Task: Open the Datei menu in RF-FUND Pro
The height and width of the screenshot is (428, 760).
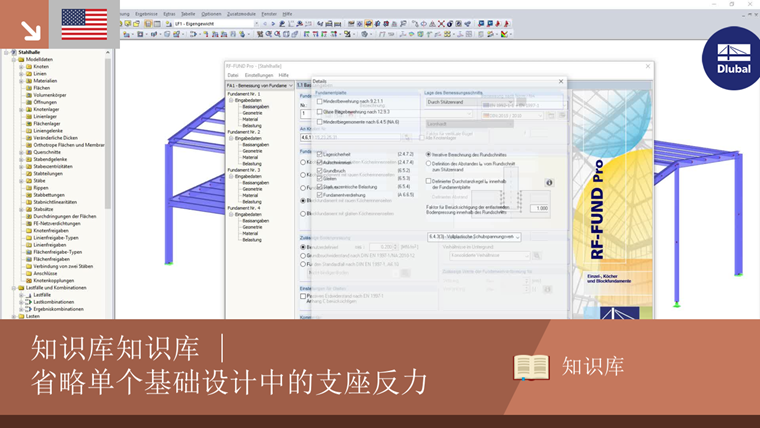Action: tap(233, 75)
